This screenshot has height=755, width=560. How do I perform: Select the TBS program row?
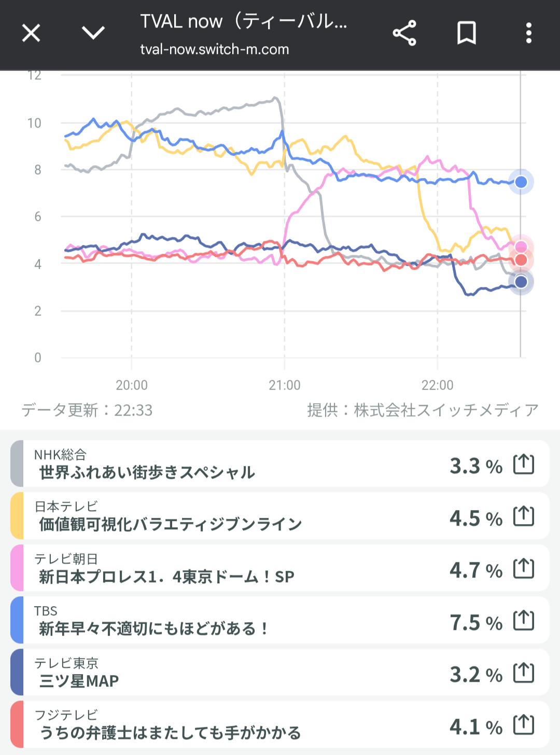(233, 621)
